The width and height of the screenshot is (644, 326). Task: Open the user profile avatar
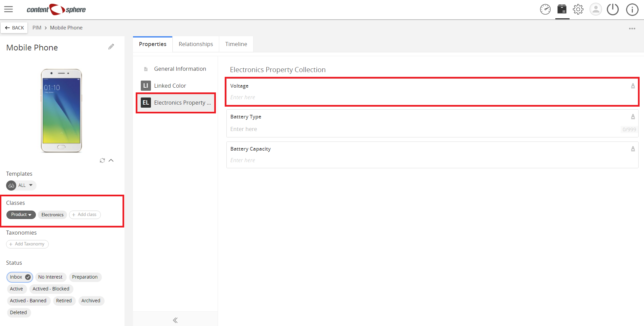coord(596,9)
